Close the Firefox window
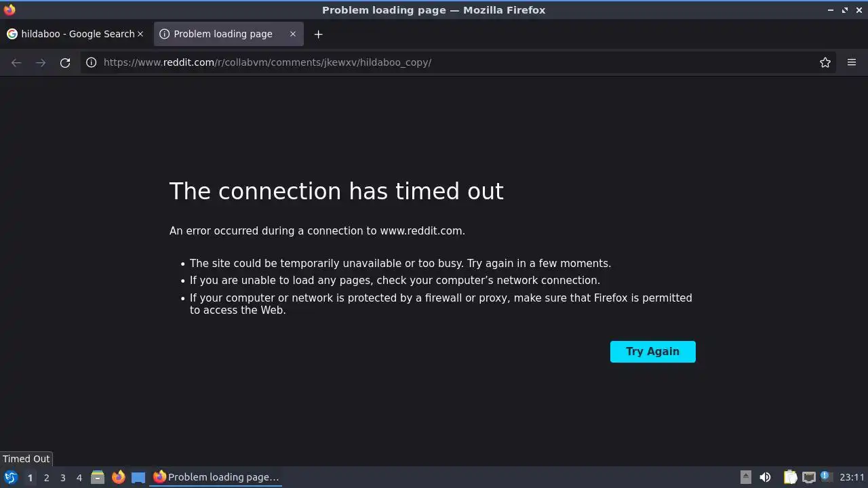The image size is (868, 488). (x=859, y=9)
